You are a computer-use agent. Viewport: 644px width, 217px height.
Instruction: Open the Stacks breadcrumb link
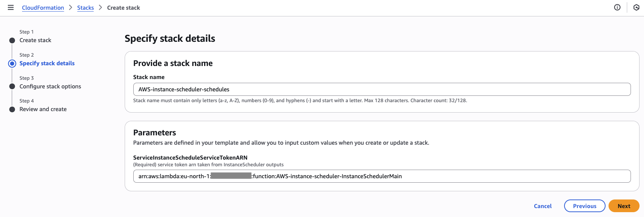pyautogui.click(x=85, y=7)
